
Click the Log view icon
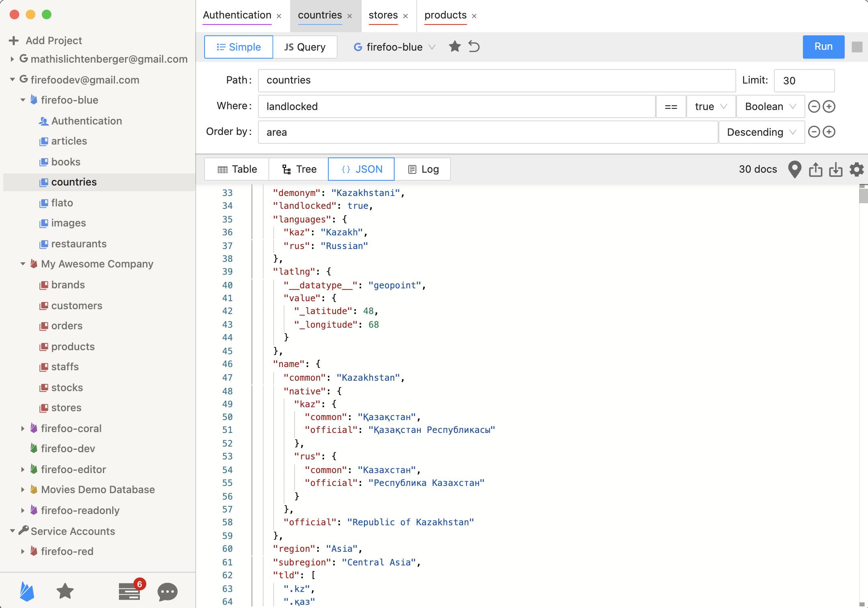pos(412,169)
